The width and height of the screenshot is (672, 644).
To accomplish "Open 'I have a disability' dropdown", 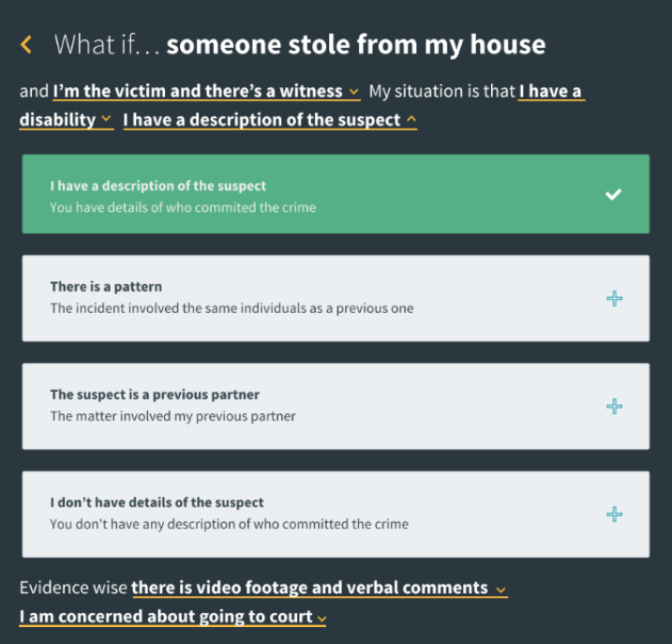I will pyautogui.click(x=66, y=120).
